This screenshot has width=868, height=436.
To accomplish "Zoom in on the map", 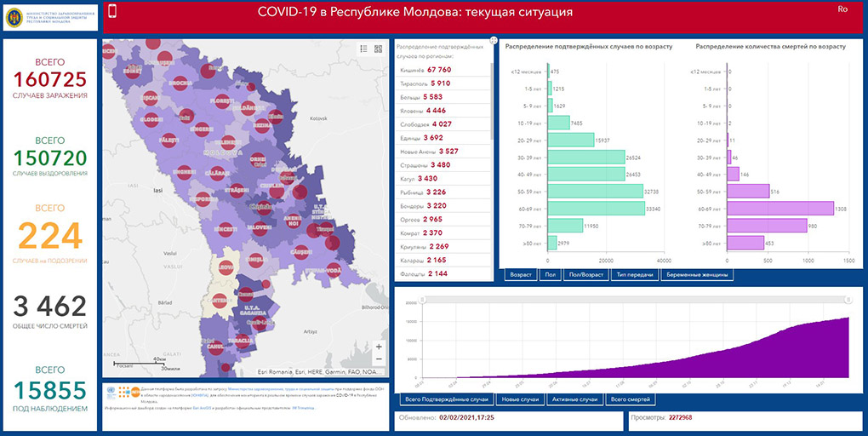I will 378,347.
